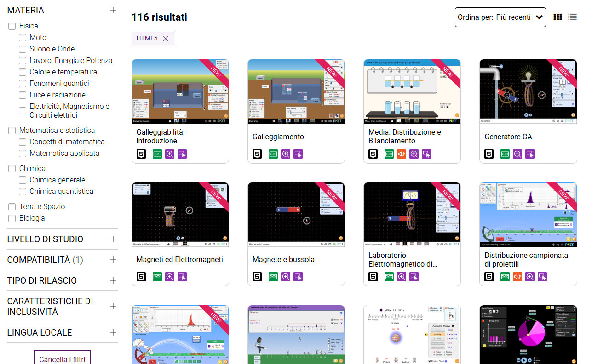598x364 pixels.
Task: Open the Magnete e bussola title link
Action: tap(283, 260)
